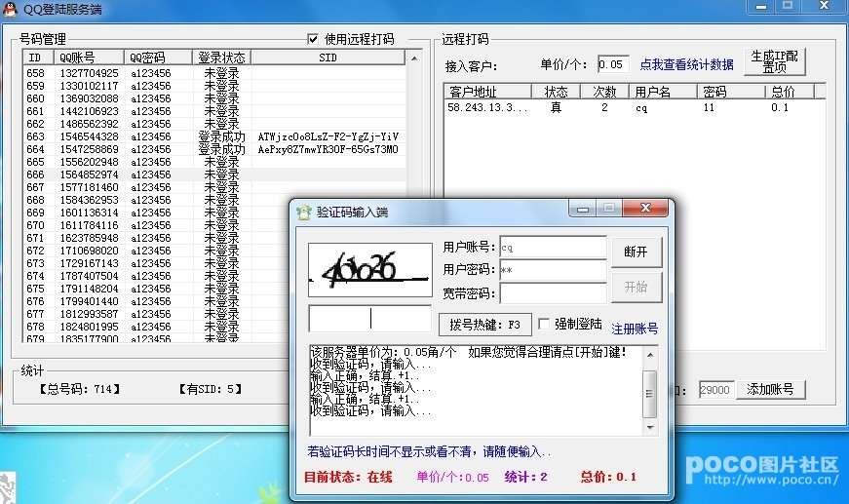
Task: Click the 密码 column header
Action: [x=731, y=92]
